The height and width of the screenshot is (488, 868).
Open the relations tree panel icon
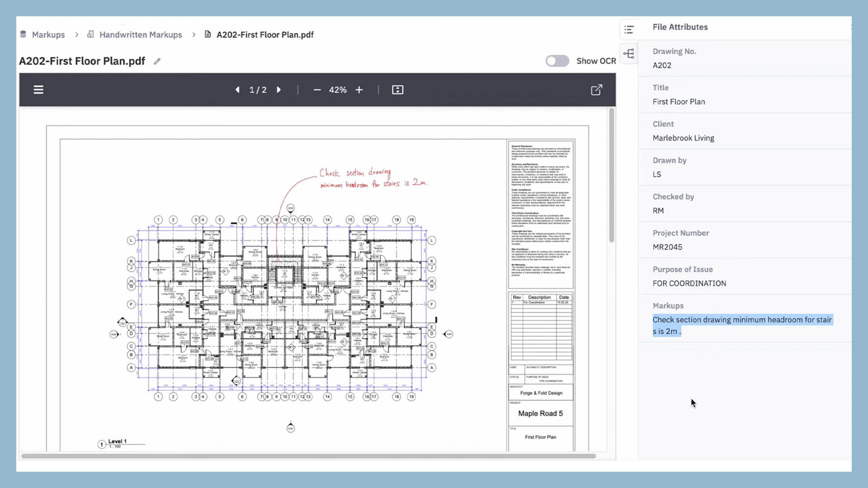click(x=629, y=54)
